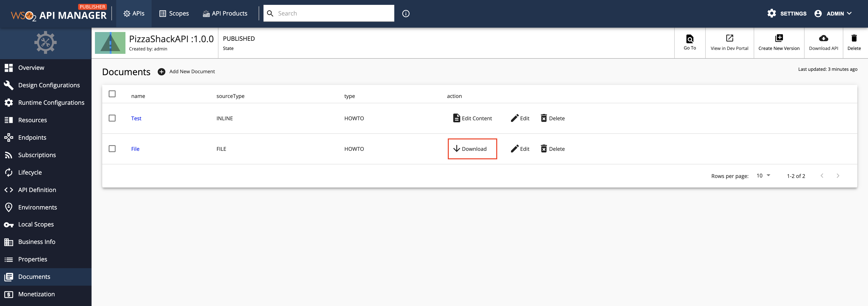The height and width of the screenshot is (306, 868).
Task: Click the plus icon for Add New Document
Action: [x=161, y=72]
